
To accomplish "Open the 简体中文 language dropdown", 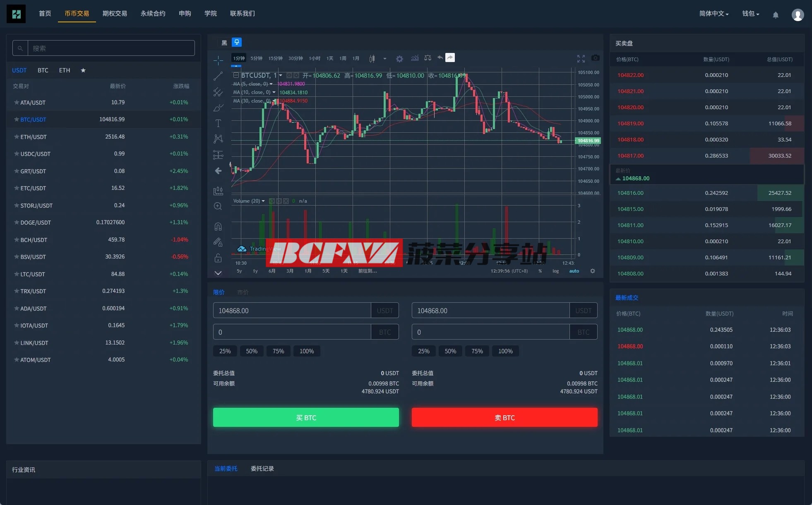I will click(714, 14).
